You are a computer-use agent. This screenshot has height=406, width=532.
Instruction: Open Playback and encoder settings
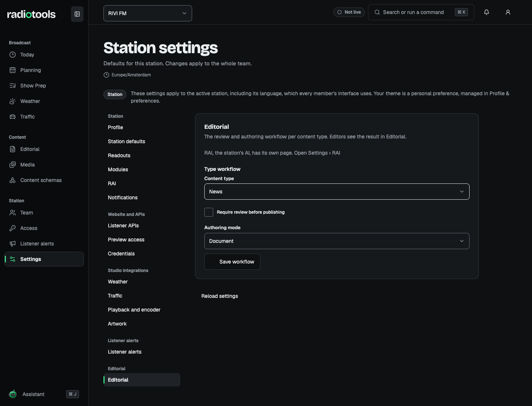(x=142, y=310)
